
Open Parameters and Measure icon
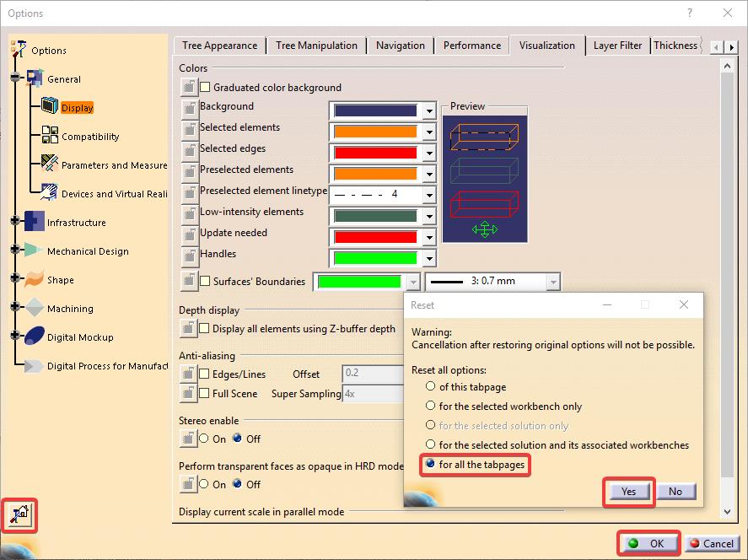click(x=50, y=163)
